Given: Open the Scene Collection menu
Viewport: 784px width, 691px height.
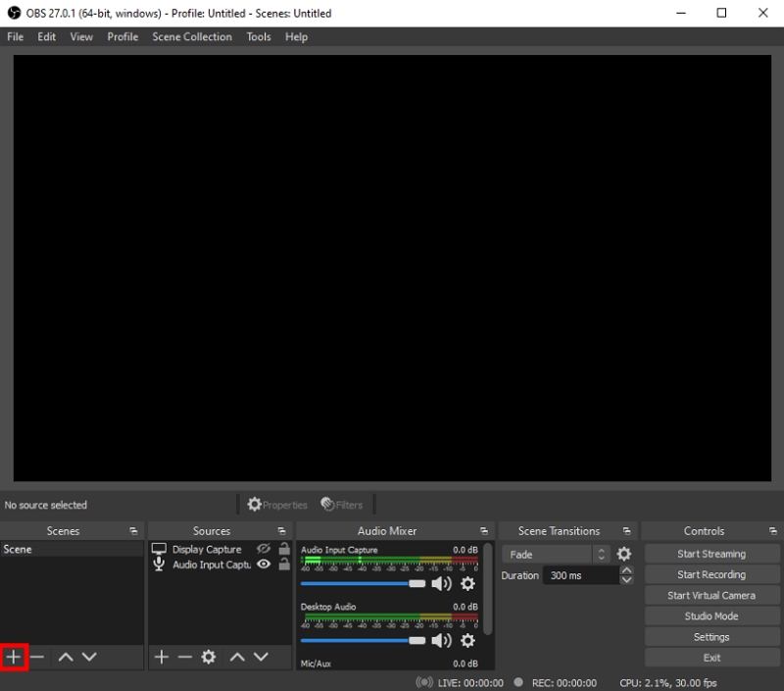Looking at the screenshot, I should coord(191,36).
